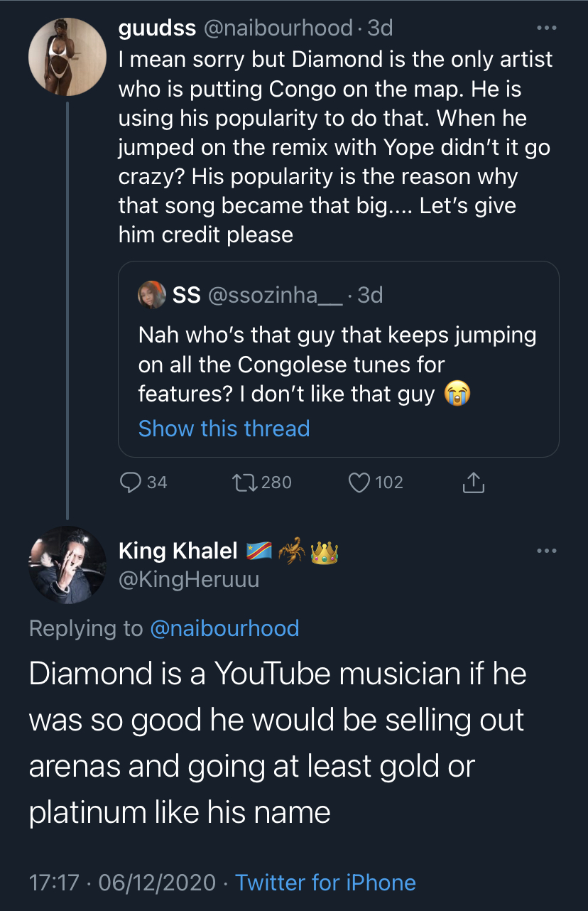The width and height of the screenshot is (588, 911).
Task: Tap SS avatar in quoted tweet
Action: point(152,295)
